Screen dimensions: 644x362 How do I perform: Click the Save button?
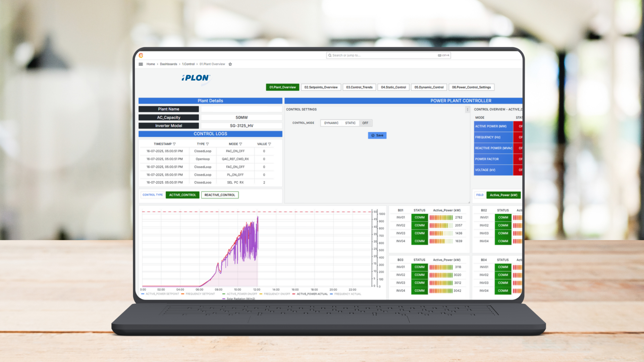pyautogui.click(x=377, y=135)
